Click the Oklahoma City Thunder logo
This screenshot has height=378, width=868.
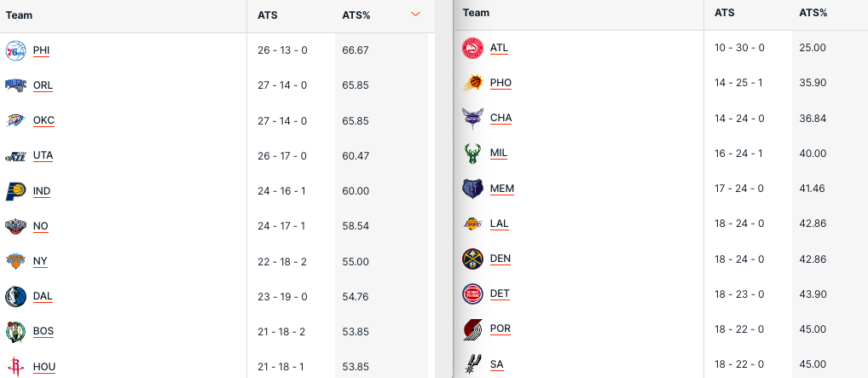[15, 120]
